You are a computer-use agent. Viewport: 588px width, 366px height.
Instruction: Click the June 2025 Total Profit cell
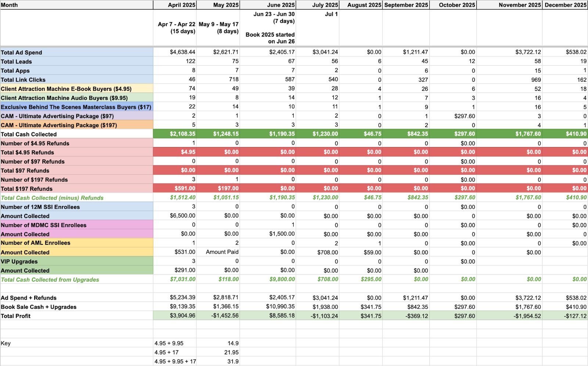(268, 316)
